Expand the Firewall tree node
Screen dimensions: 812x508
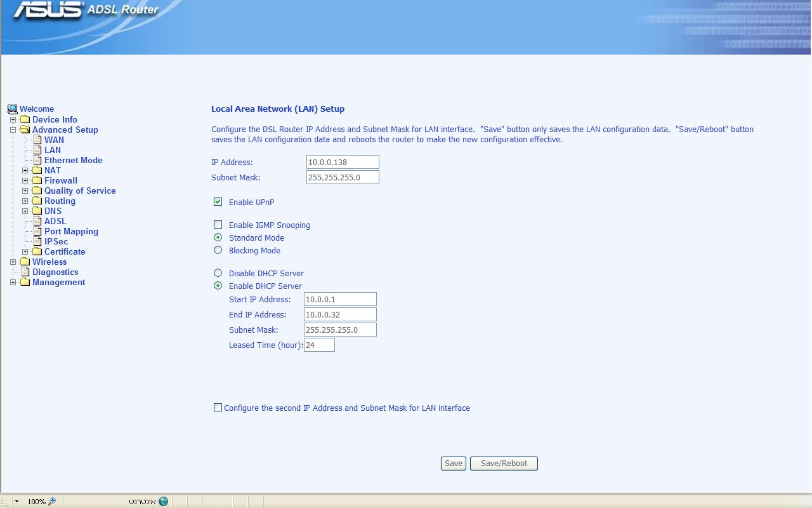(x=25, y=180)
